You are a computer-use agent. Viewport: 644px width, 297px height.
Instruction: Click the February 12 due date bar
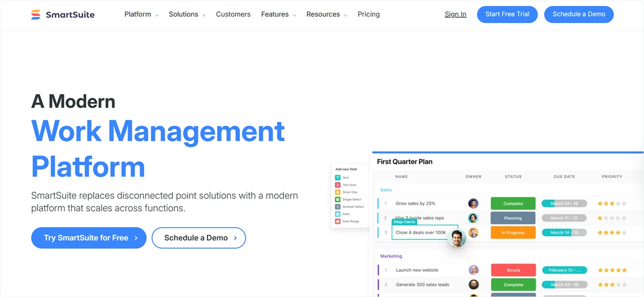click(564, 270)
